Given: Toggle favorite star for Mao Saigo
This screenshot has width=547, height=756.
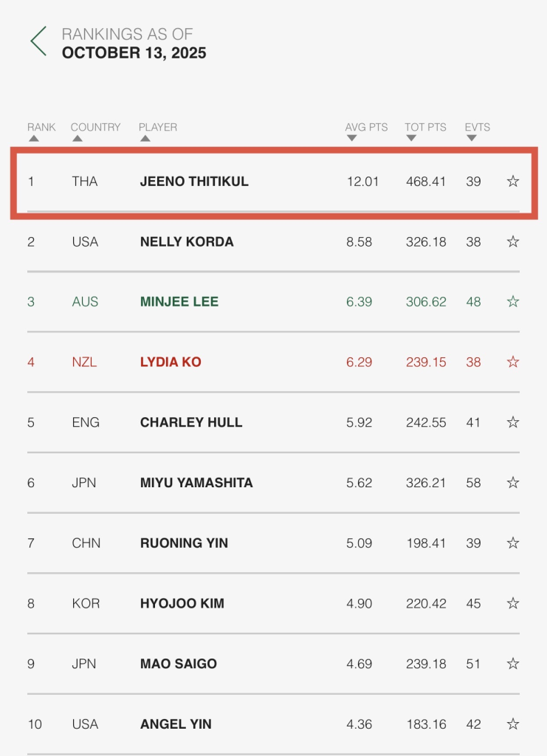Looking at the screenshot, I should tap(513, 664).
